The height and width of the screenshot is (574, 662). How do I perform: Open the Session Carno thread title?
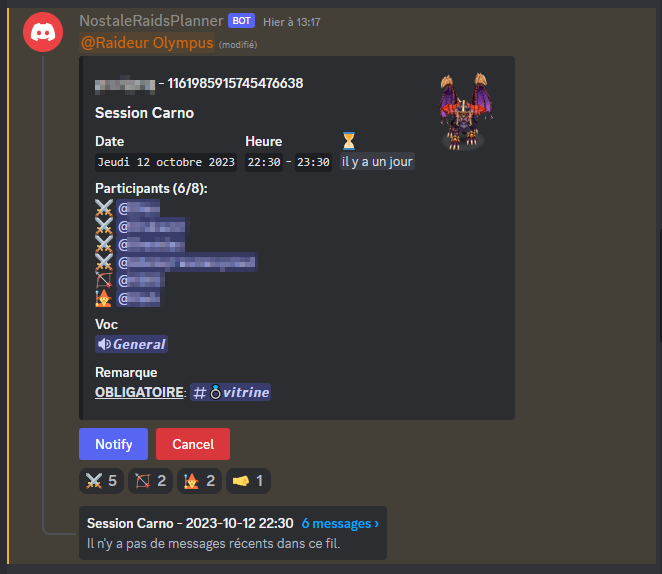190,523
